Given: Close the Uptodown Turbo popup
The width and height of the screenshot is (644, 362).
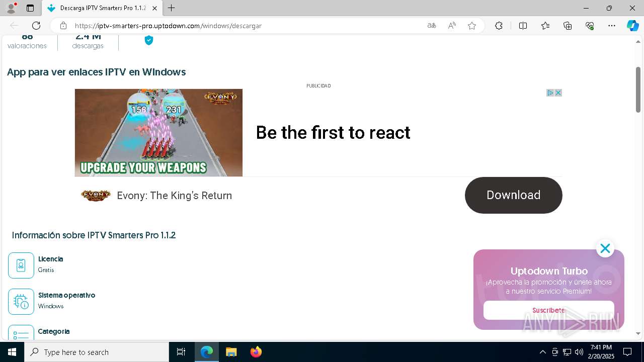Looking at the screenshot, I should (605, 248).
